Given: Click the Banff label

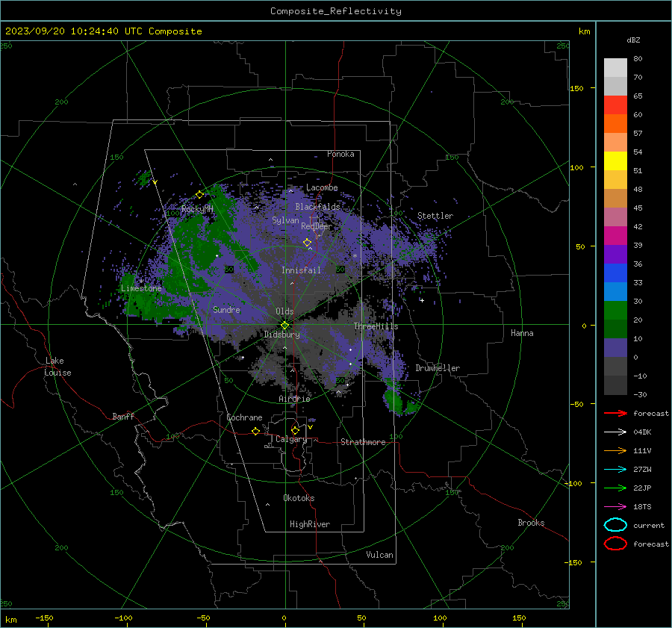Looking at the screenshot, I should [x=123, y=416].
